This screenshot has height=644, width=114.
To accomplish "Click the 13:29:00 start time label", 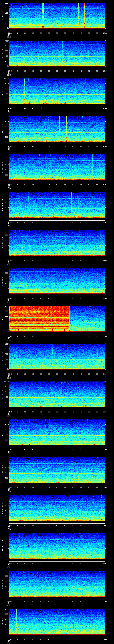I will [x=9, y=601].
